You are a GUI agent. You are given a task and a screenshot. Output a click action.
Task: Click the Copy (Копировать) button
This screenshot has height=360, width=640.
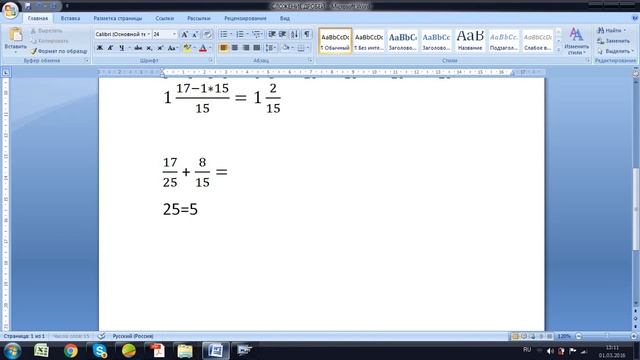click(x=49, y=41)
